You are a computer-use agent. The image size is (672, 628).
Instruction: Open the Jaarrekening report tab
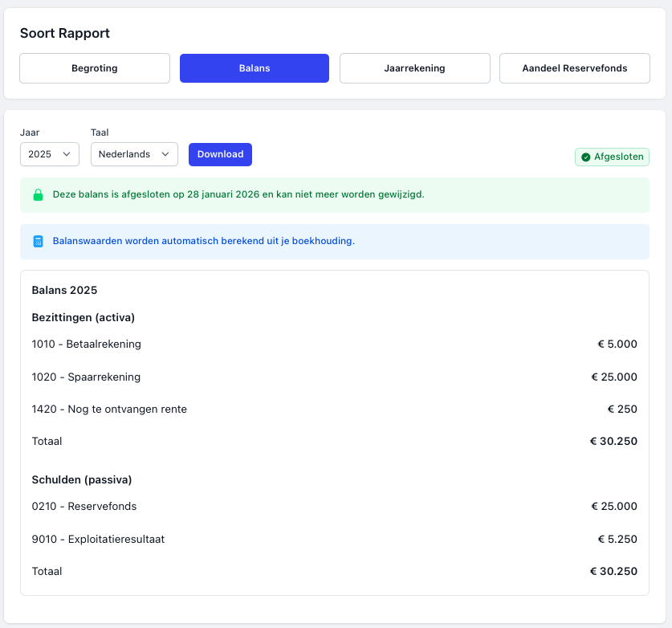click(414, 68)
